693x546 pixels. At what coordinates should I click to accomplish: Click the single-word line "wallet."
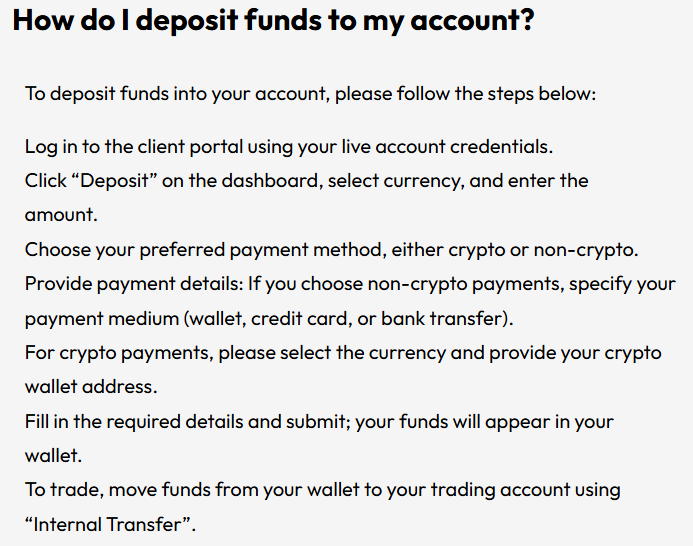pos(53,456)
